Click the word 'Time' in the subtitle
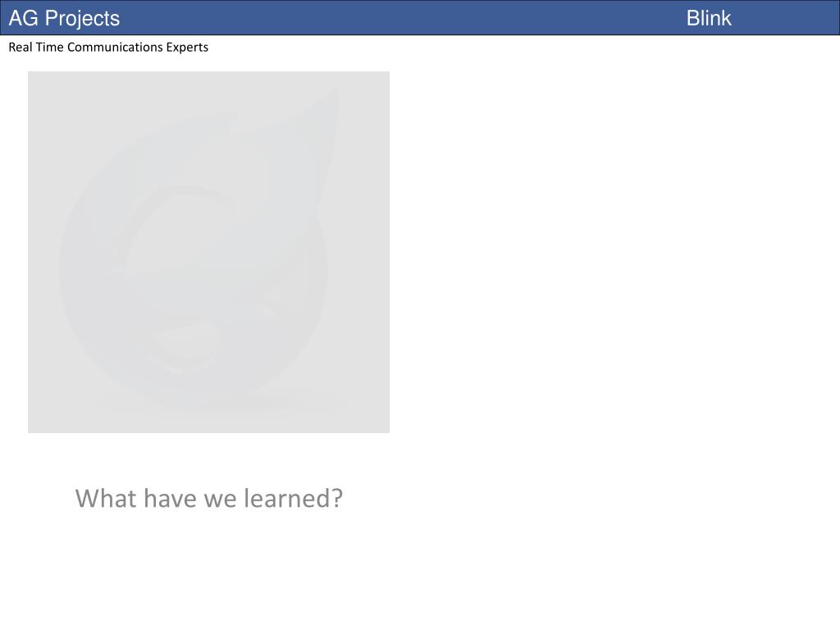 point(50,47)
